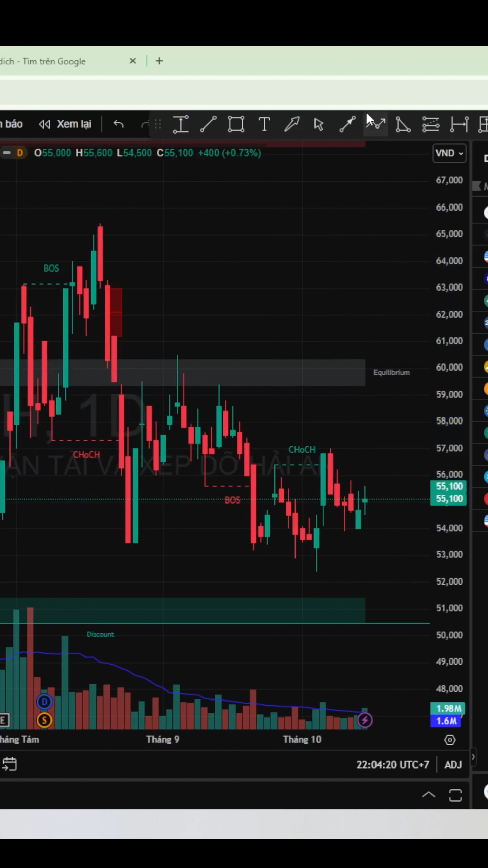Select the trend line drawing tool
Viewport: 488px width, 868px height.
click(x=208, y=124)
